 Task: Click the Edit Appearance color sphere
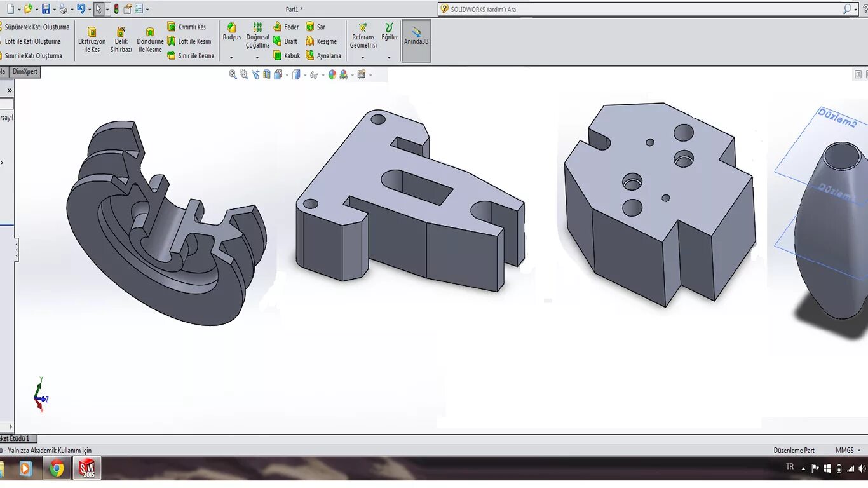pos(332,74)
